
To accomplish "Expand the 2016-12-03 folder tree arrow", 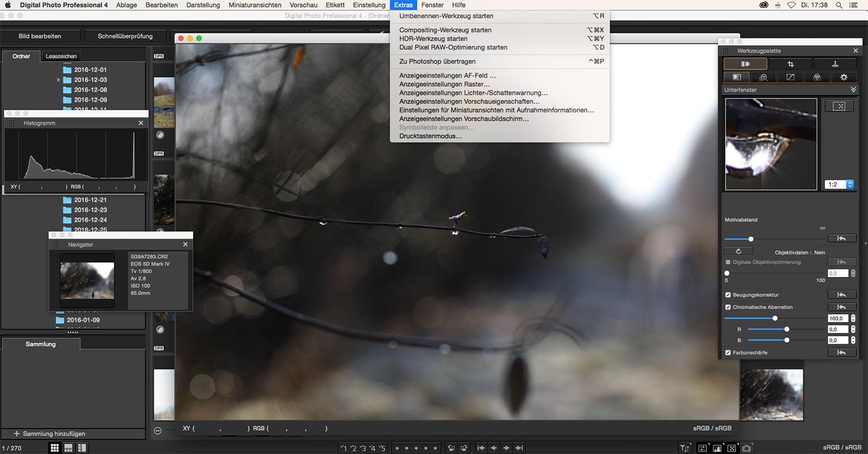I will point(59,79).
